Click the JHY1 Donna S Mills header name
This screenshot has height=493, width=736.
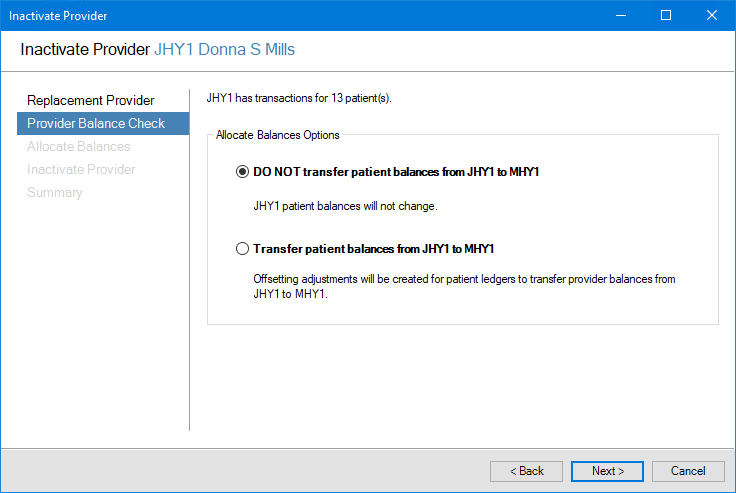(x=224, y=49)
